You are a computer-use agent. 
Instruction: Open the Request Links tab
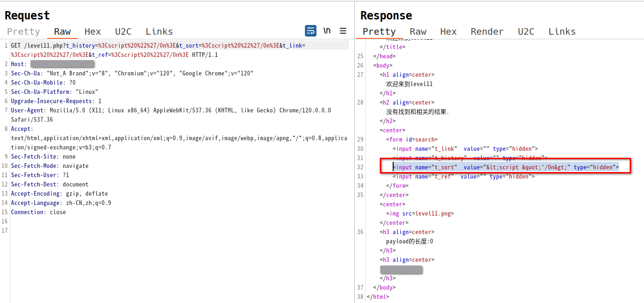pos(159,31)
